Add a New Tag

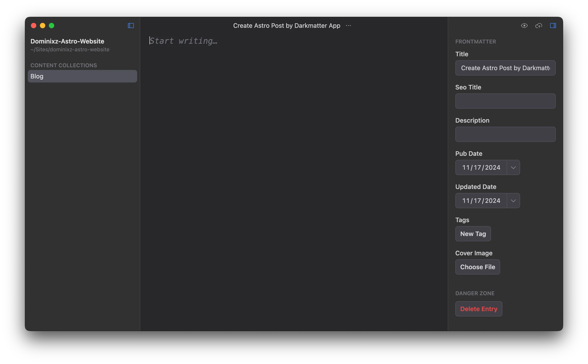pos(473,234)
